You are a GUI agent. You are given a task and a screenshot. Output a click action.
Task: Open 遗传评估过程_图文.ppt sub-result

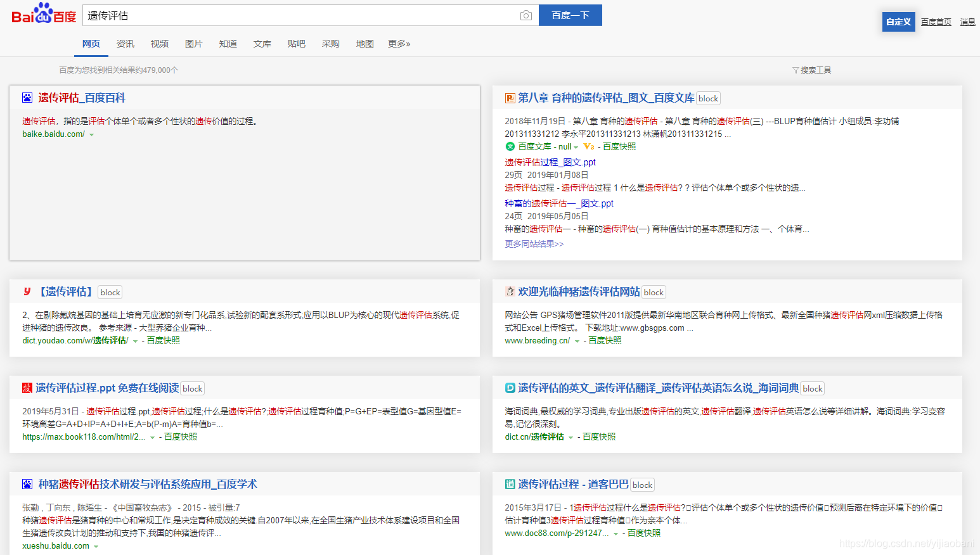(x=550, y=162)
